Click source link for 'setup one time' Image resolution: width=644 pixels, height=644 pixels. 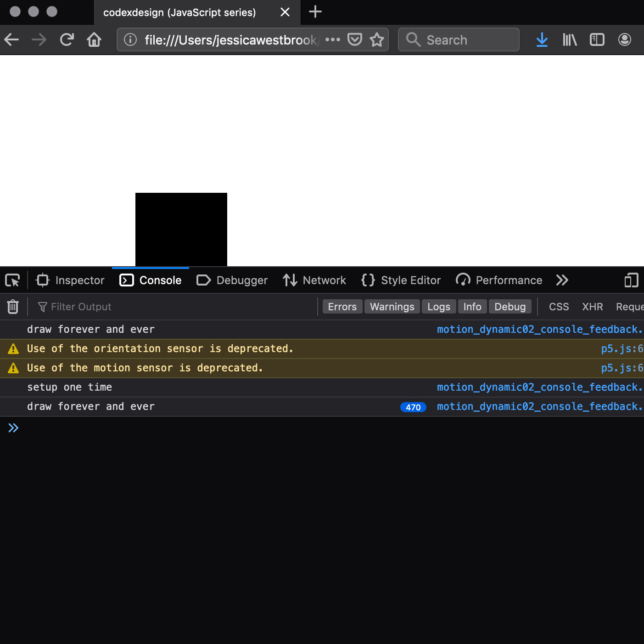(x=539, y=387)
